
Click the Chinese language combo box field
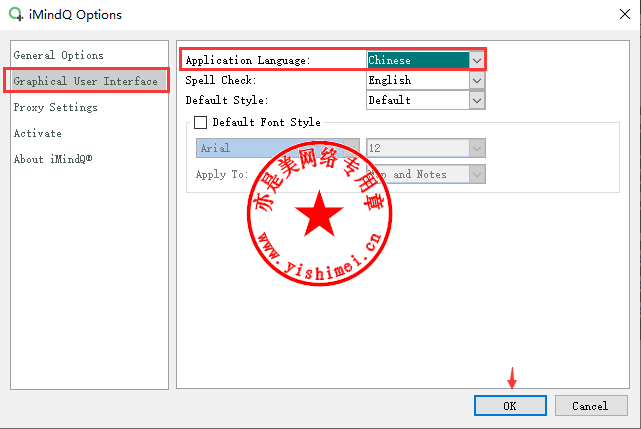point(418,61)
